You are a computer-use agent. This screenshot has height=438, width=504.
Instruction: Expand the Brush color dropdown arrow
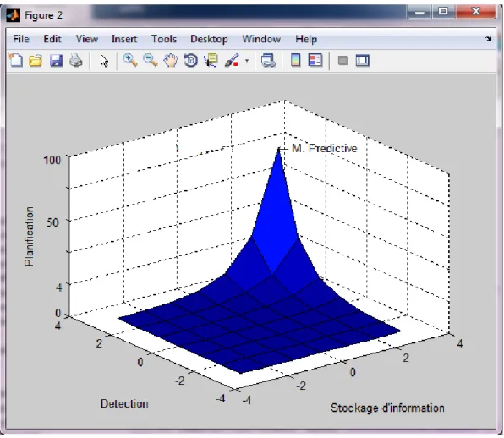tap(247, 60)
